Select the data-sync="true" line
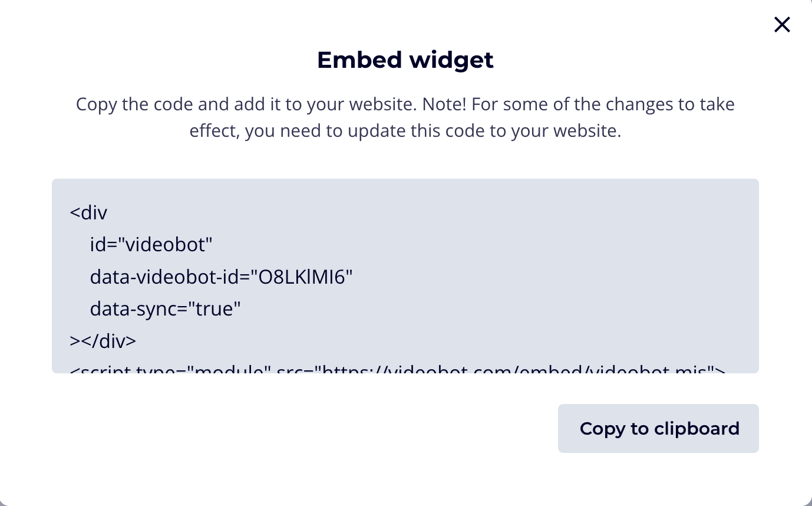 point(165,308)
